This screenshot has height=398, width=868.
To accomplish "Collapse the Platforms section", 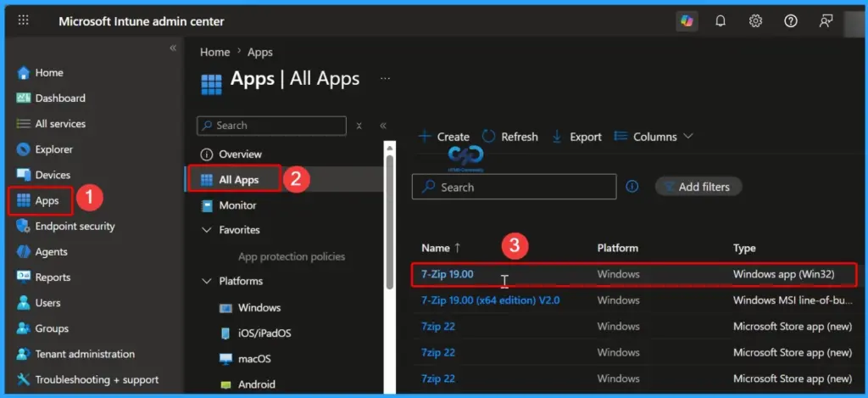I will 207,281.
